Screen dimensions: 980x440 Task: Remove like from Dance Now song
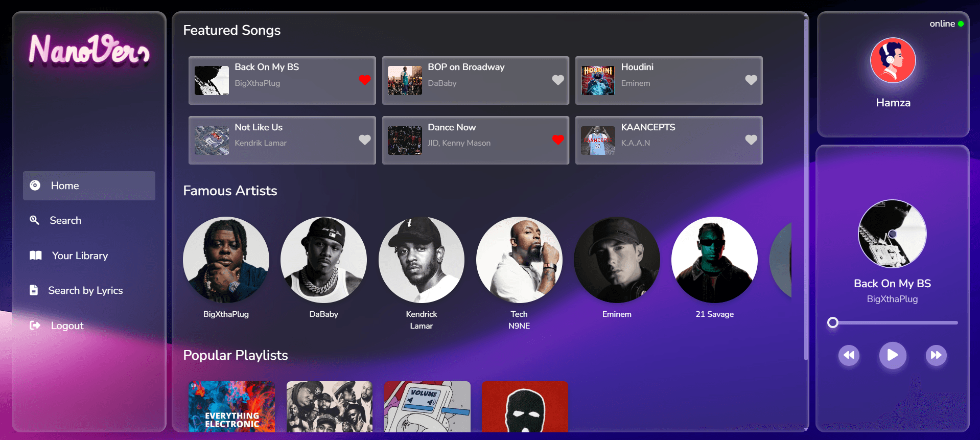(558, 140)
